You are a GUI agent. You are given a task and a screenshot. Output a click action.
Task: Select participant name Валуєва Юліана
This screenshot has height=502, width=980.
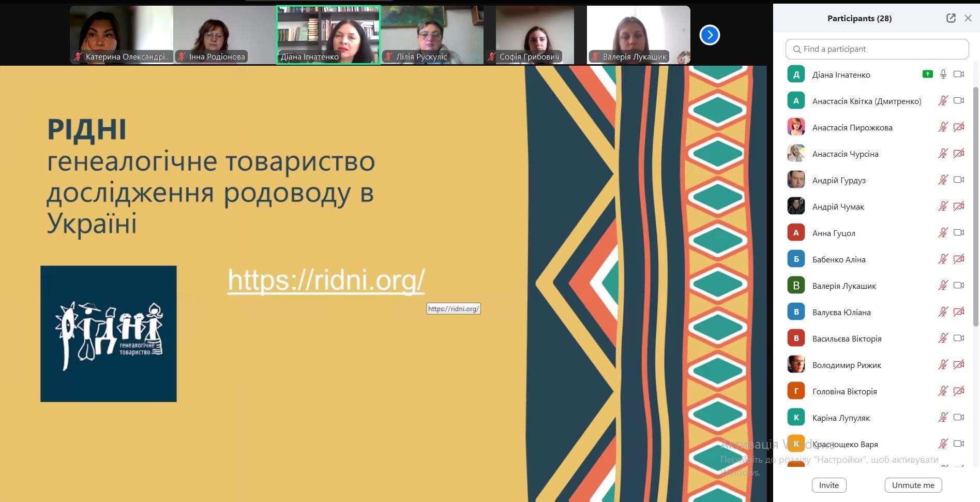(x=841, y=312)
